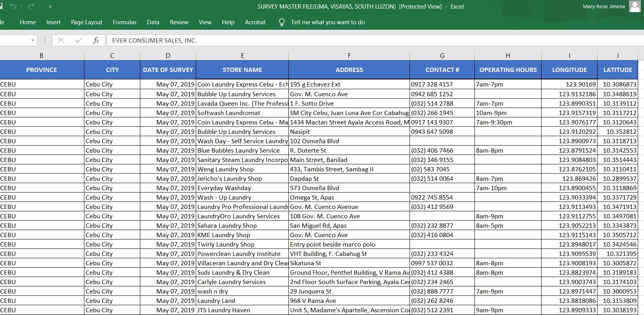Select the Jericho's Laundry Shop cell
This screenshot has width=644, height=315.
tap(242, 178)
